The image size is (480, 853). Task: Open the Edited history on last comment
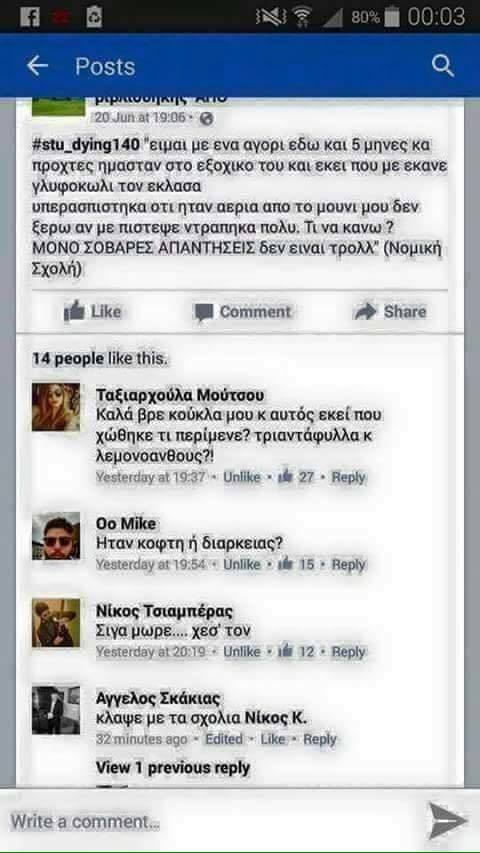coord(224,739)
